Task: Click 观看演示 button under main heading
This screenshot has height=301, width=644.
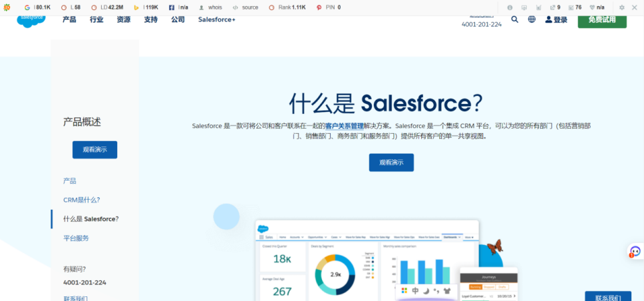Action: 391,162
